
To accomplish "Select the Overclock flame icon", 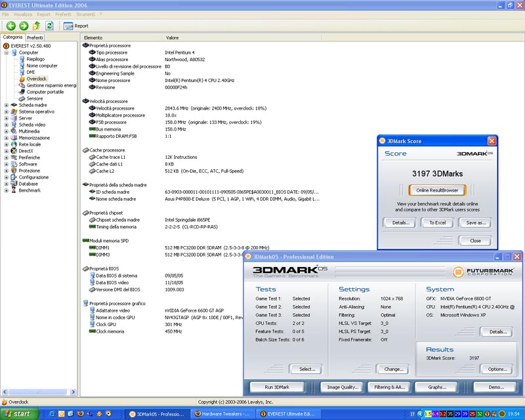I will 22,79.
